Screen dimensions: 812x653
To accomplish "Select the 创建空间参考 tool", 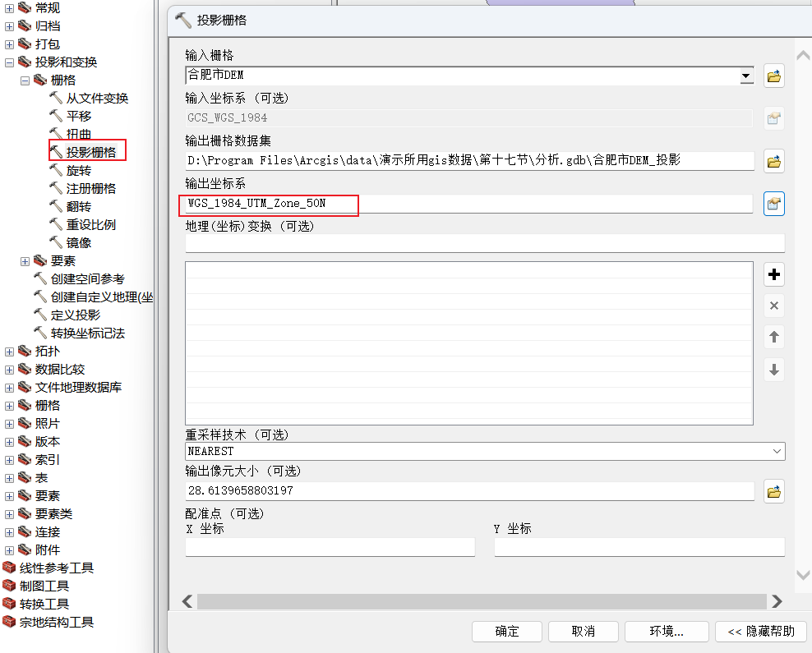I will click(87, 279).
